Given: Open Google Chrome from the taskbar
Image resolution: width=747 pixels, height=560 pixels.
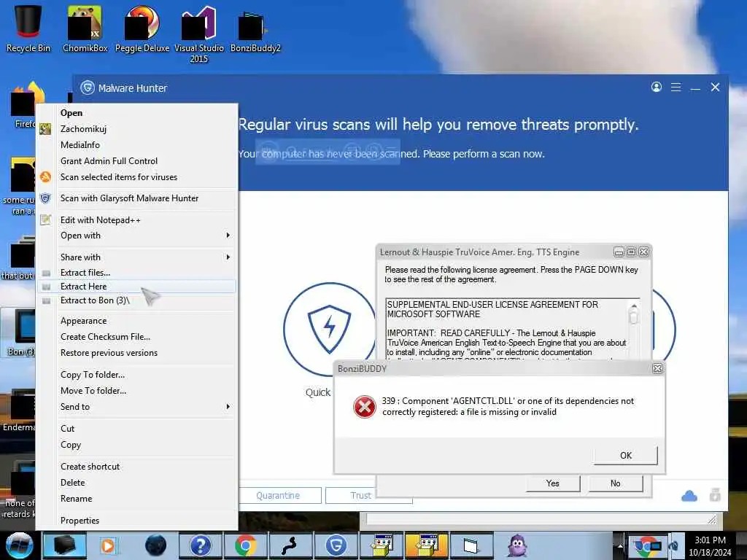Looking at the screenshot, I should pyautogui.click(x=245, y=545).
